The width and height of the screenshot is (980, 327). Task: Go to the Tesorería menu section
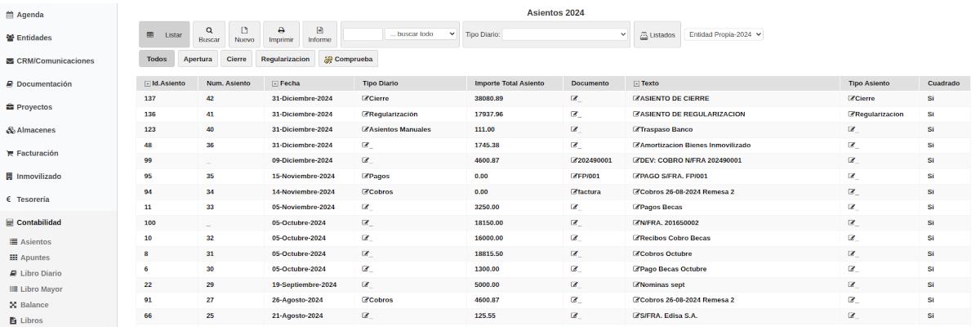pos(33,199)
